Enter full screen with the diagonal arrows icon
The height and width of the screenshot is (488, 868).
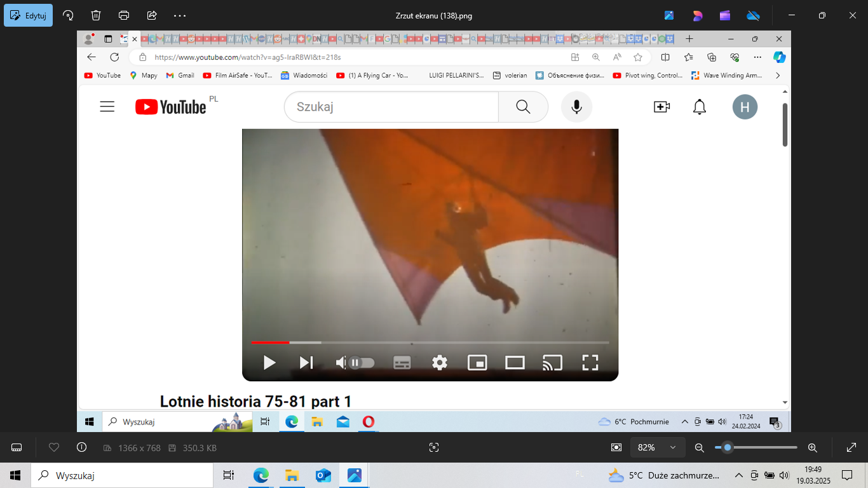851,447
